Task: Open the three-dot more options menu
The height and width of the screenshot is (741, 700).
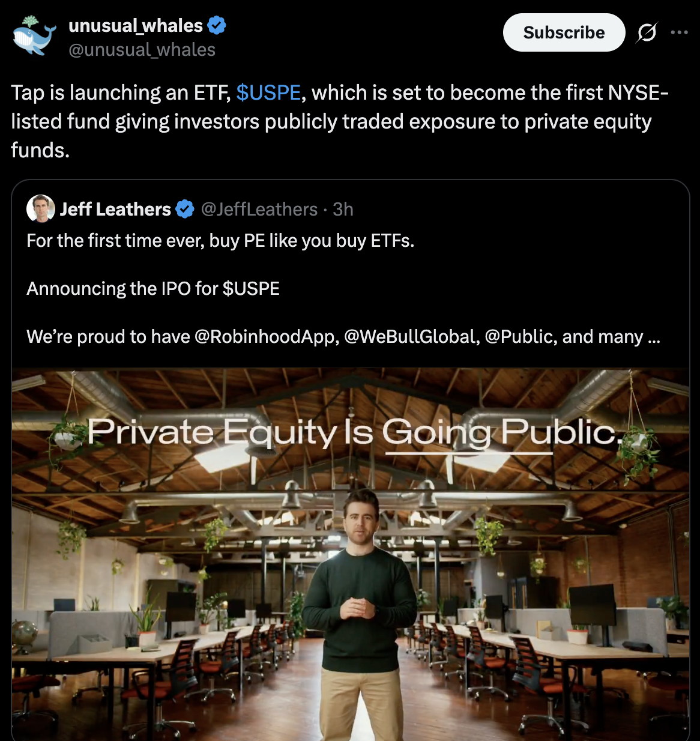Action: coord(679,32)
